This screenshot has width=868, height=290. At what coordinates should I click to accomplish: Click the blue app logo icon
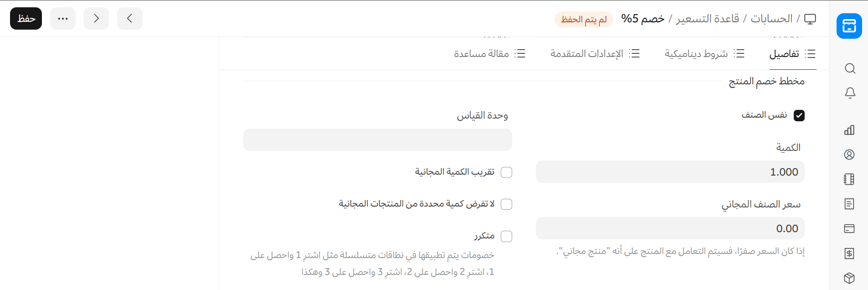pos(849,26)
